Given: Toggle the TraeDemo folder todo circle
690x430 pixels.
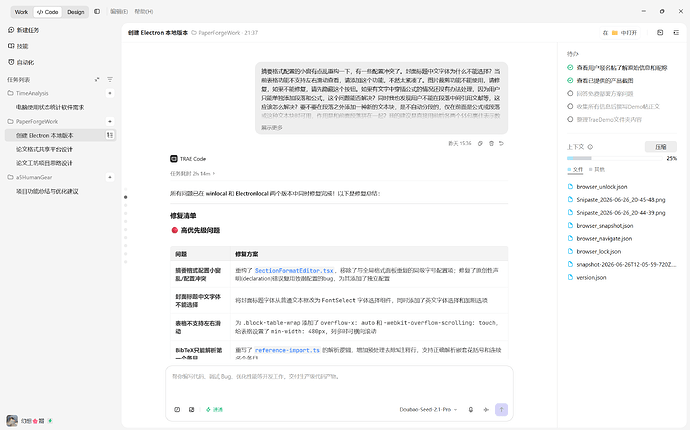Looking at the screenshot, I should click(x=570, y=119).
